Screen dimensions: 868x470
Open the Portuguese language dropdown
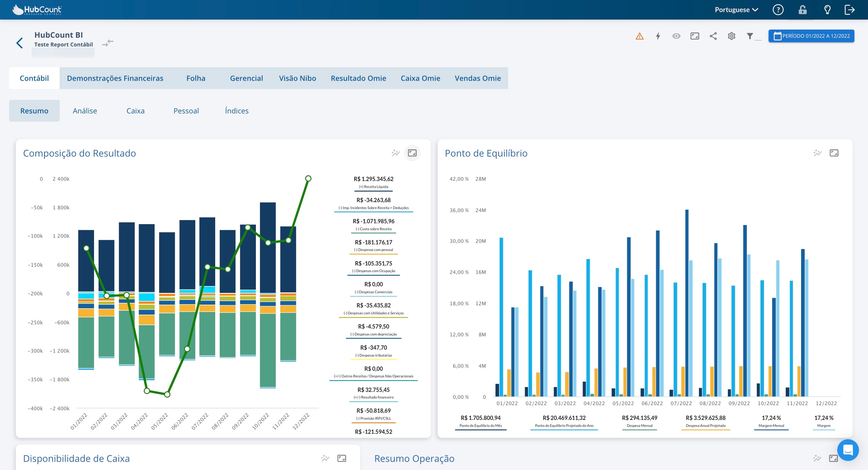(x=736, y=10)
